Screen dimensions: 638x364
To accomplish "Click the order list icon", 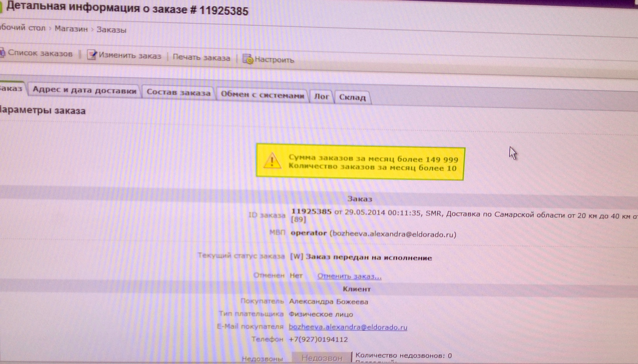I will pyautogui.click(x=2, y=53).
